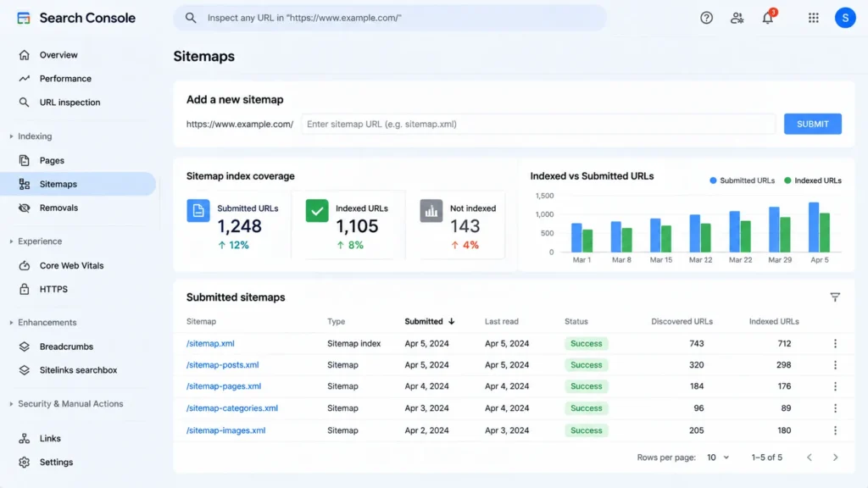Open more options for /sitemap-categories.xml row
The image size is (868, 488).
tap(835, 408)
